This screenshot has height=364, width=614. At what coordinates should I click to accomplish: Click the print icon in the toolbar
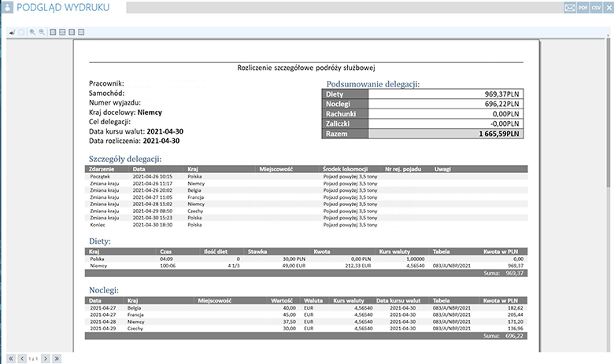point(12,32)
